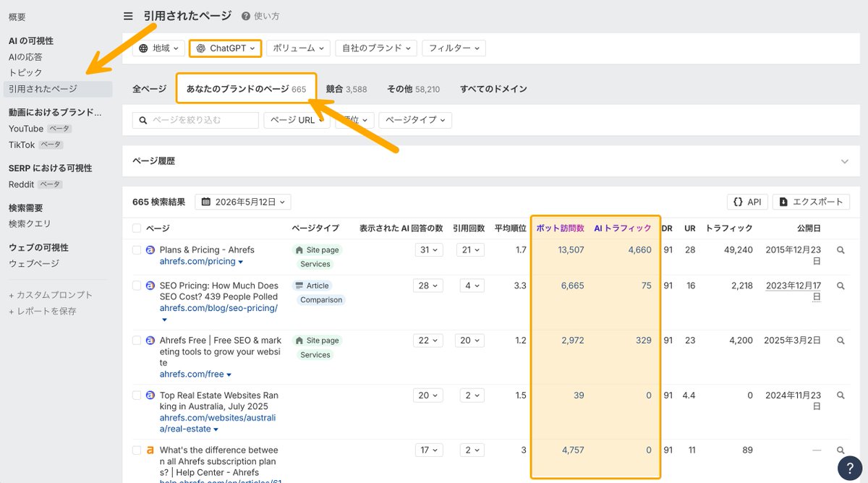Toggle the select-all checkbox in table header
Screen dimensions: 868x483
coord(137,228)
